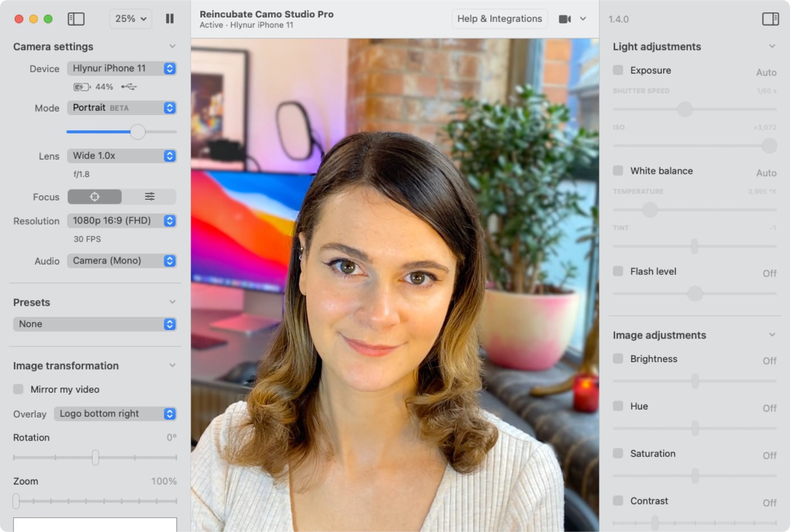Switch to manual focus sliders icon
Image resolution: width=790 pixels, height=532 pixels.
coord(150,197)
